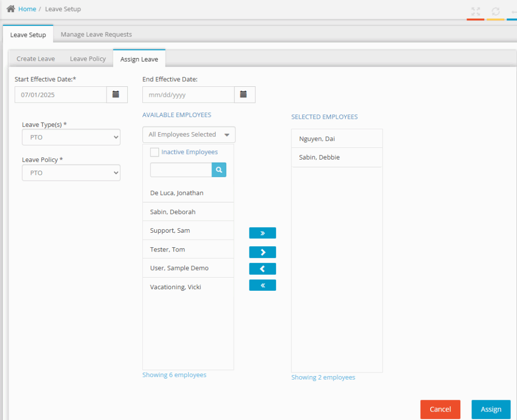517x420 pixels.
Task: Move highlighted employee to selected list
Action: point(263,252)
